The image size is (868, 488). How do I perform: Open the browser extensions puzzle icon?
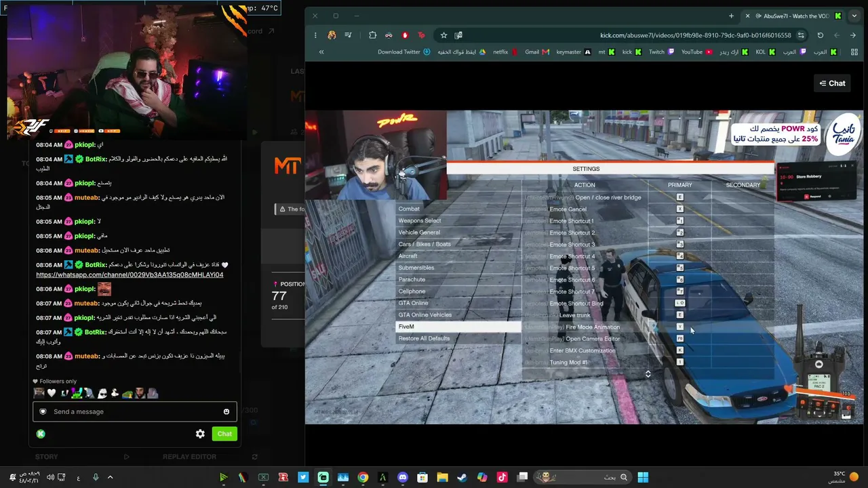pyautogui.click(x=372, y=35)
